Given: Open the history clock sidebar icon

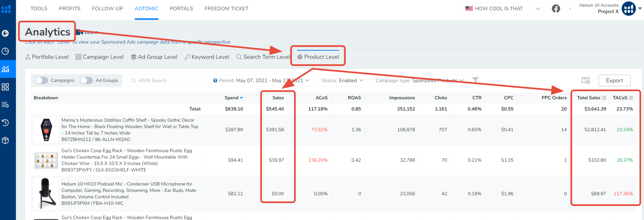Looking at the screenshot, I should click(5, 123).
